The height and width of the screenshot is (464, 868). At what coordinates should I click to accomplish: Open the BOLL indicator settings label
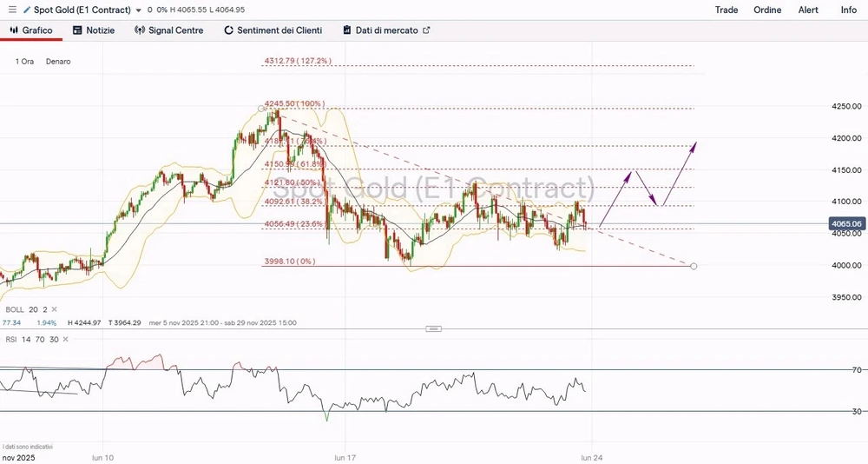(15, 309)
